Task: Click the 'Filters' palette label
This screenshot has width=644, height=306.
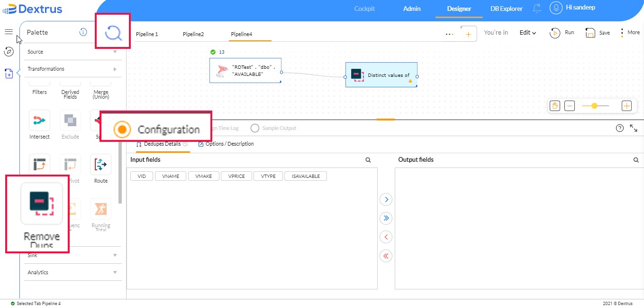Action: coord(39,92)
